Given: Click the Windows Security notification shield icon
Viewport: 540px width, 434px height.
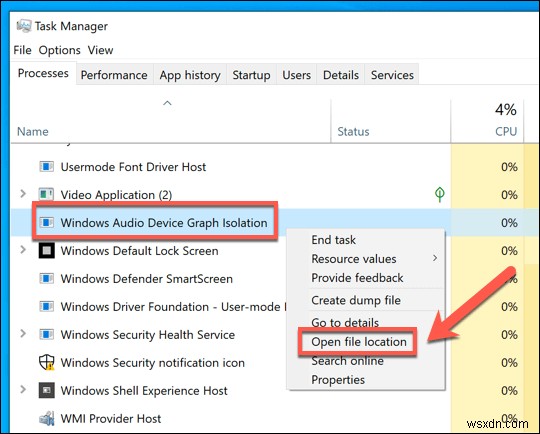Looking at the screenshot, I should click(x=46, y=363).
